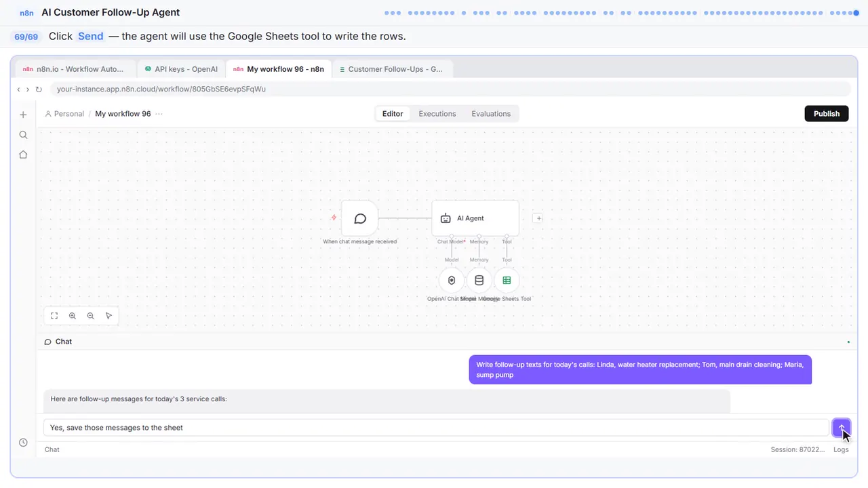Select the Simple Memory node

point(479,281)
